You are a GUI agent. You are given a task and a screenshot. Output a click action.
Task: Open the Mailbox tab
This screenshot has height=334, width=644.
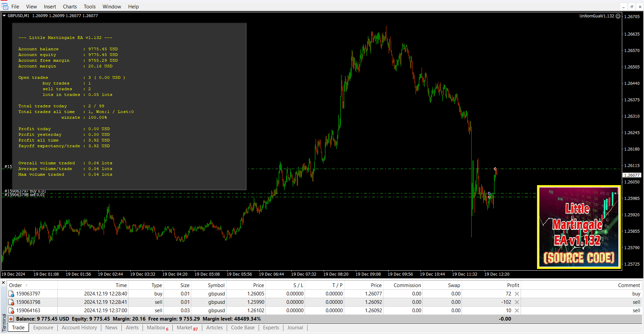156,328
